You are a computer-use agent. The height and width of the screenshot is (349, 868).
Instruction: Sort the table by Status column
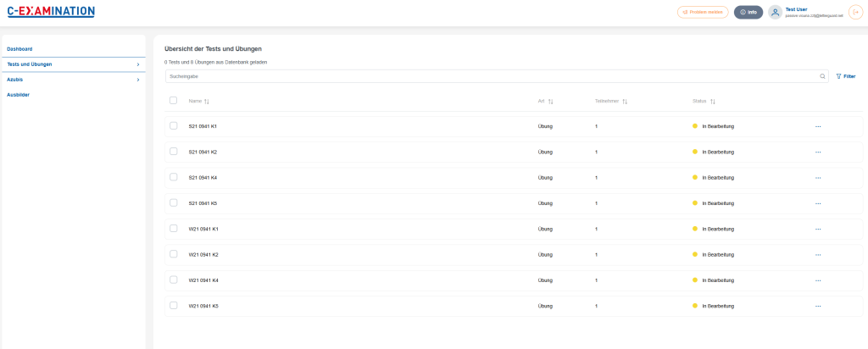click(x=713, y=102)
